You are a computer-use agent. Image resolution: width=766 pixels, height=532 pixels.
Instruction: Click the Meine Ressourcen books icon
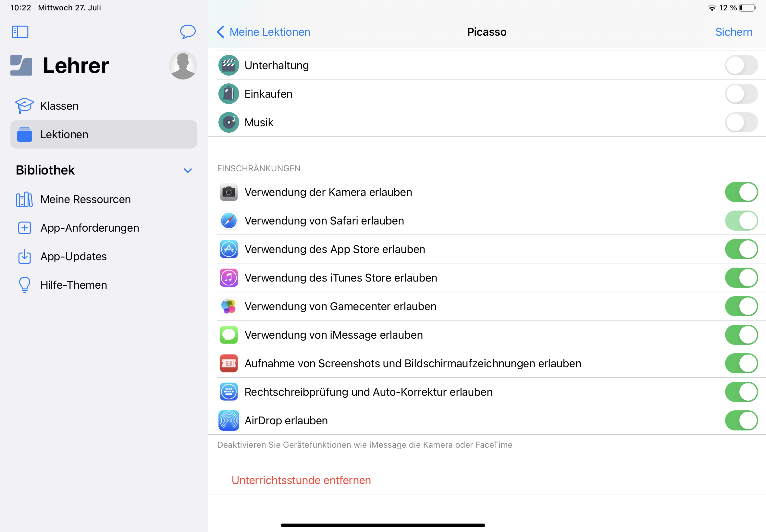click(24, 199)
